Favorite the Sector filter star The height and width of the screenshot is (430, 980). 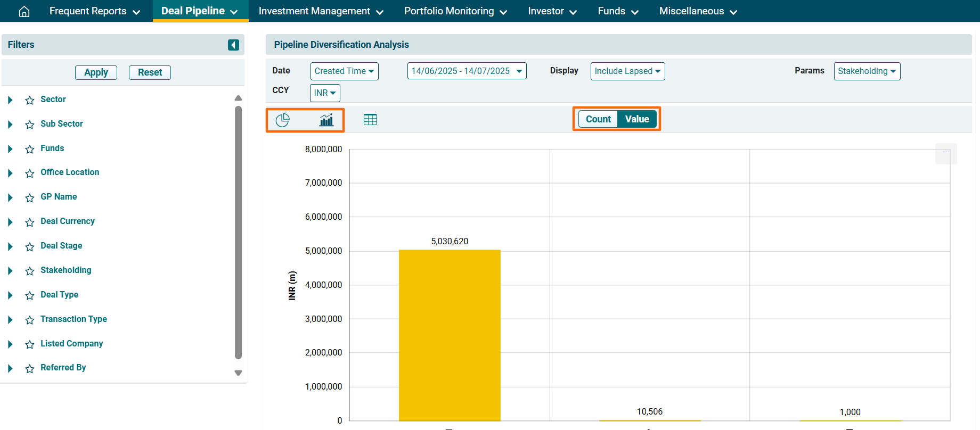click(x=30, y=100)
